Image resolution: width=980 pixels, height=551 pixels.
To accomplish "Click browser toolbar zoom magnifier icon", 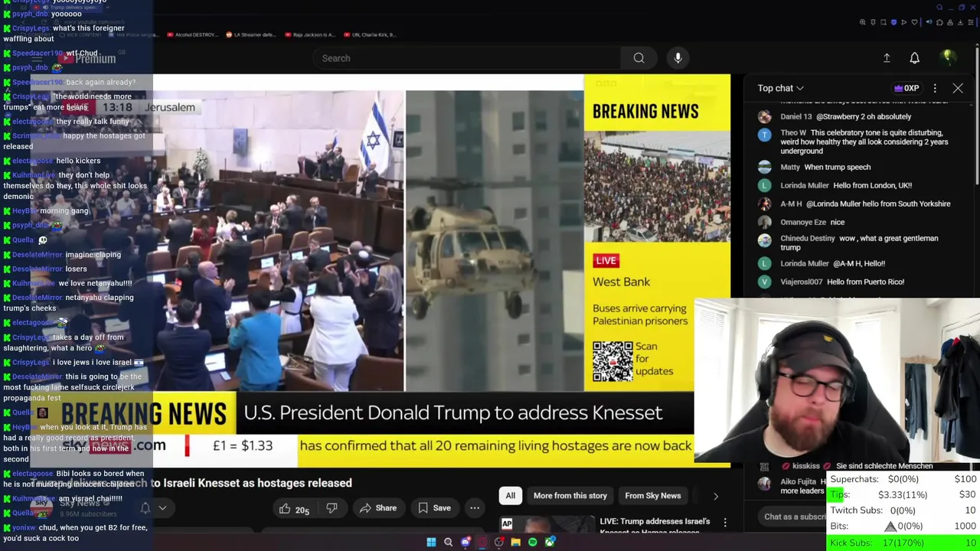I will (x=862, y=22).
